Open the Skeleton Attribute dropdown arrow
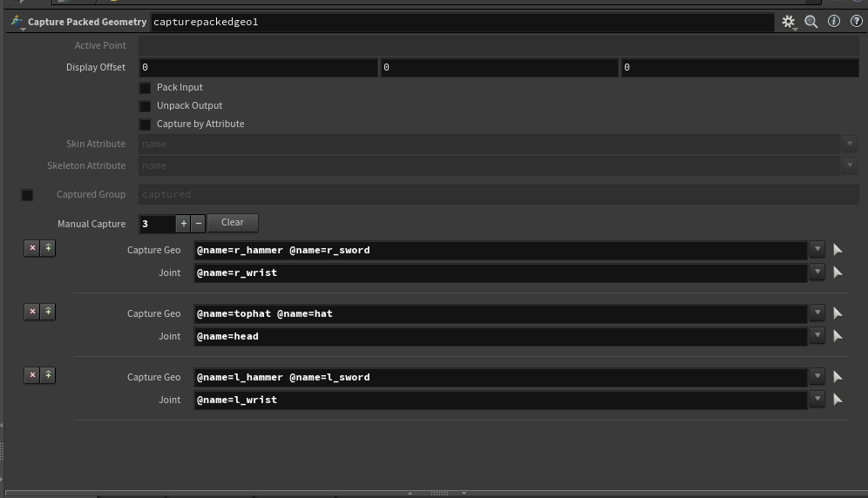868x498 pixels. [849, 165]
